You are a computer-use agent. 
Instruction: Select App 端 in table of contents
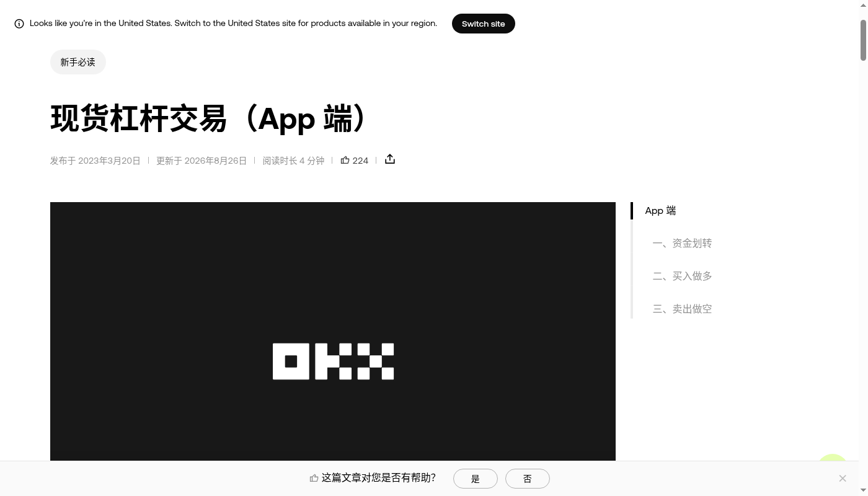[660, 211]
